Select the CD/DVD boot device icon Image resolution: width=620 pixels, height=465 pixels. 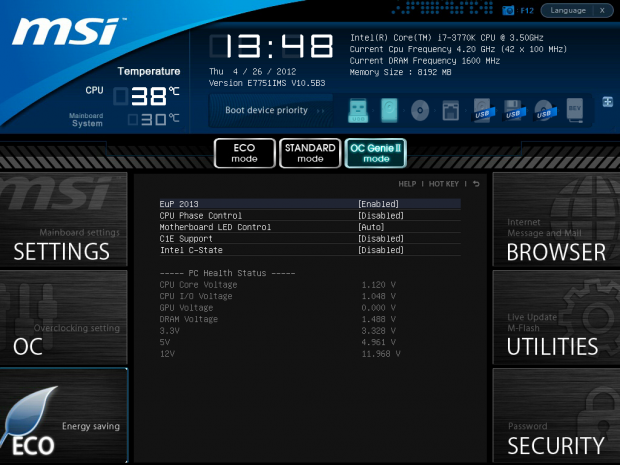420,110
